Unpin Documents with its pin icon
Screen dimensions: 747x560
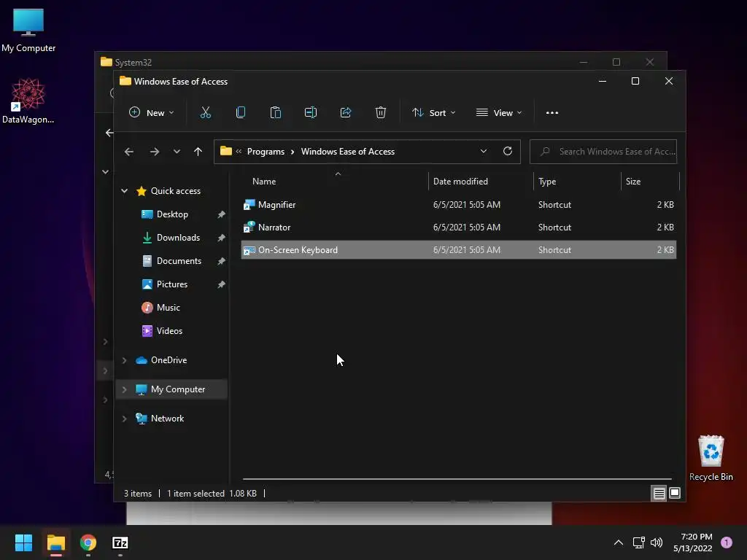click(222, 261)
